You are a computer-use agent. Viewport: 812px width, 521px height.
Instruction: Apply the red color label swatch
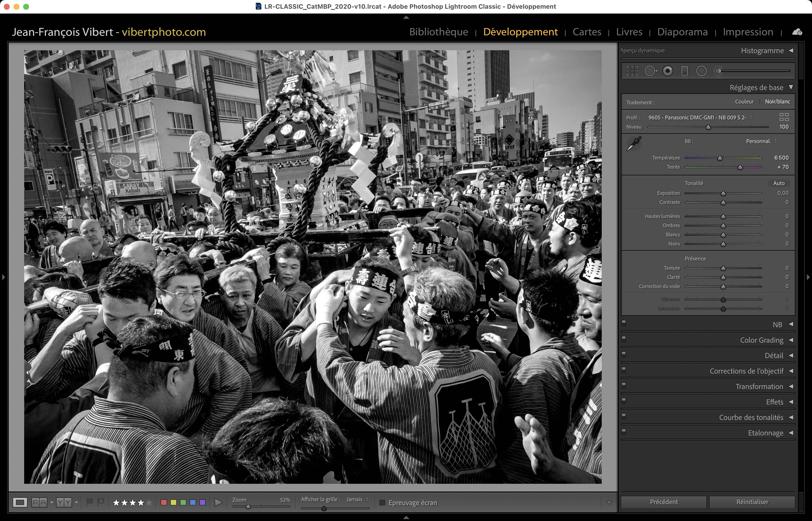(164, 503)
